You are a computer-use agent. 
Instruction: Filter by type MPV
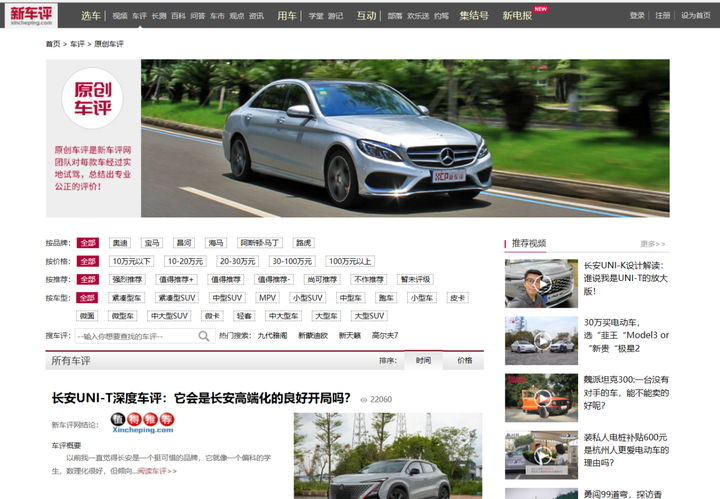(267, 298)
